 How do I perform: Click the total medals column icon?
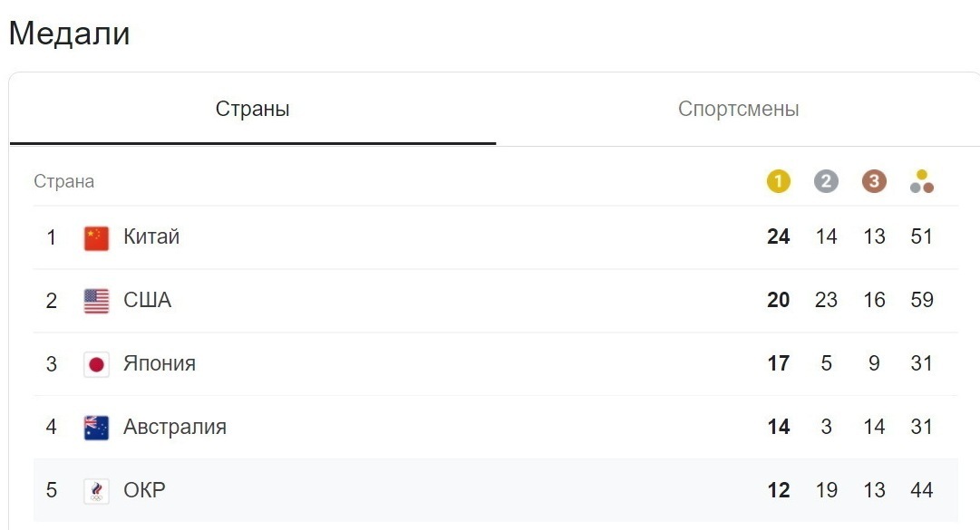coord(922,181)
